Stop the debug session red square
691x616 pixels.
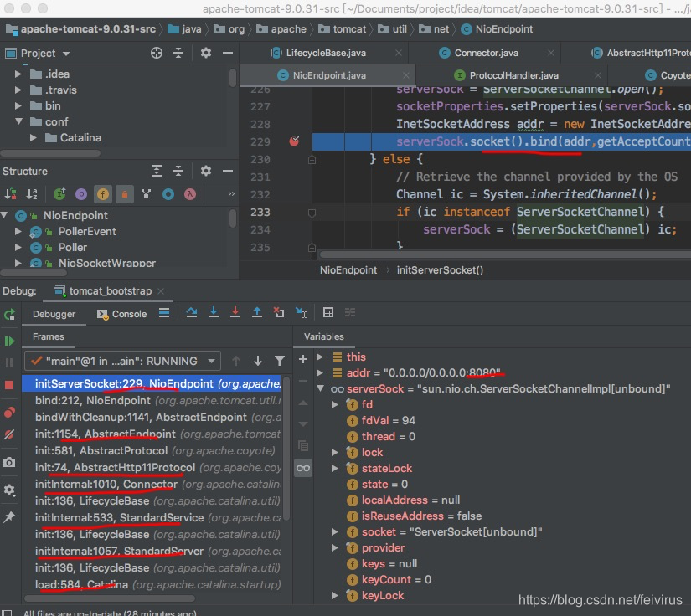click(9, 385)
